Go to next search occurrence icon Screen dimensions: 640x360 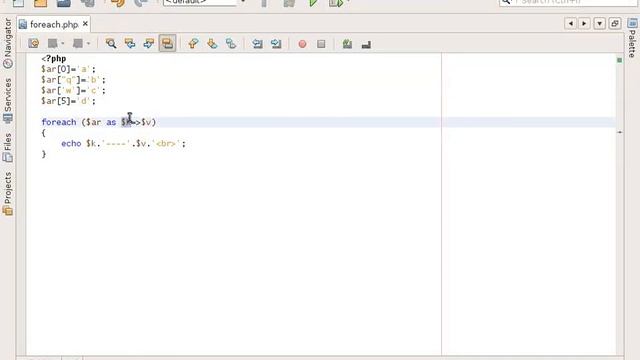point(149,43)
